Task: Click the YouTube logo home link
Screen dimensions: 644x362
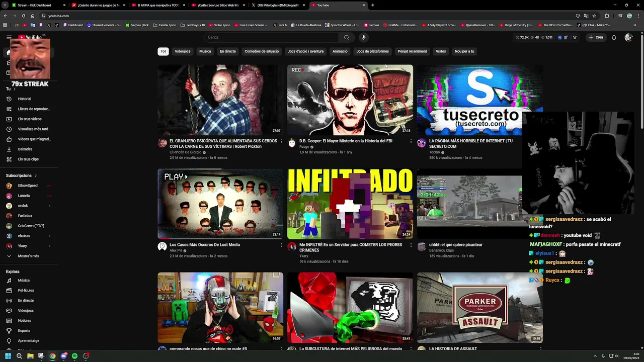Action: pos(30,37)
